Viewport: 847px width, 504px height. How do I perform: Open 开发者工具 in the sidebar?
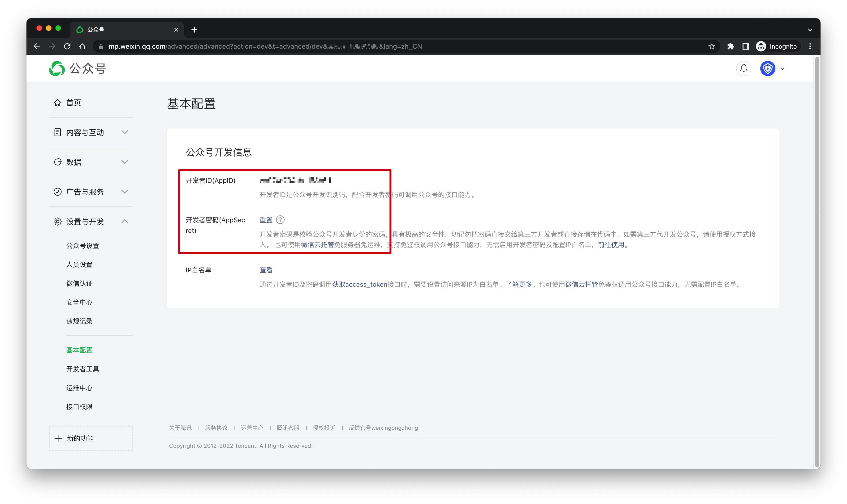click(x=82, y=369)
